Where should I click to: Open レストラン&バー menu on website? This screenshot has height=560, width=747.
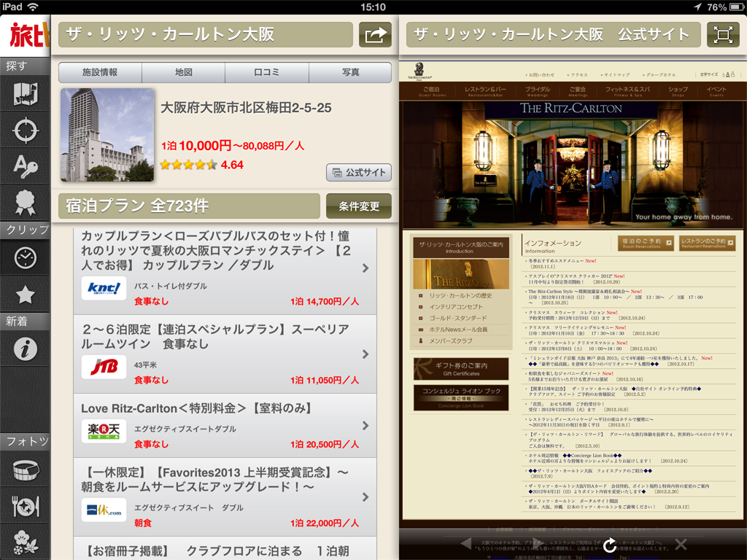[485, 91]
